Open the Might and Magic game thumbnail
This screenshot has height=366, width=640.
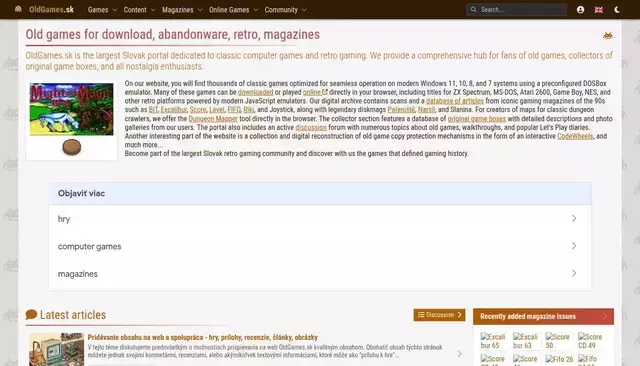click(x=71, y=109)
